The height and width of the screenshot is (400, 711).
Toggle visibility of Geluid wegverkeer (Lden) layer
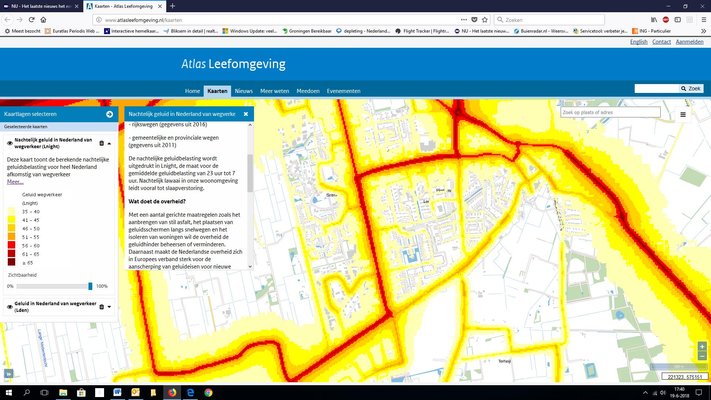click(x=10, y=307)
